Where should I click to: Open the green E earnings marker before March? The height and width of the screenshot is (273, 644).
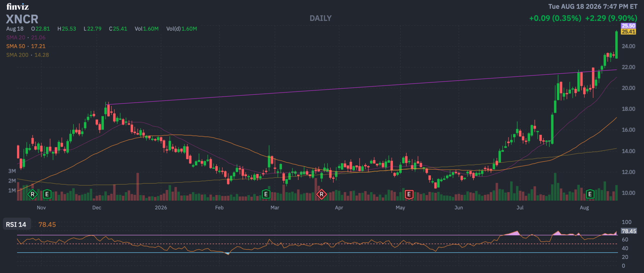[x=266, y=194]
